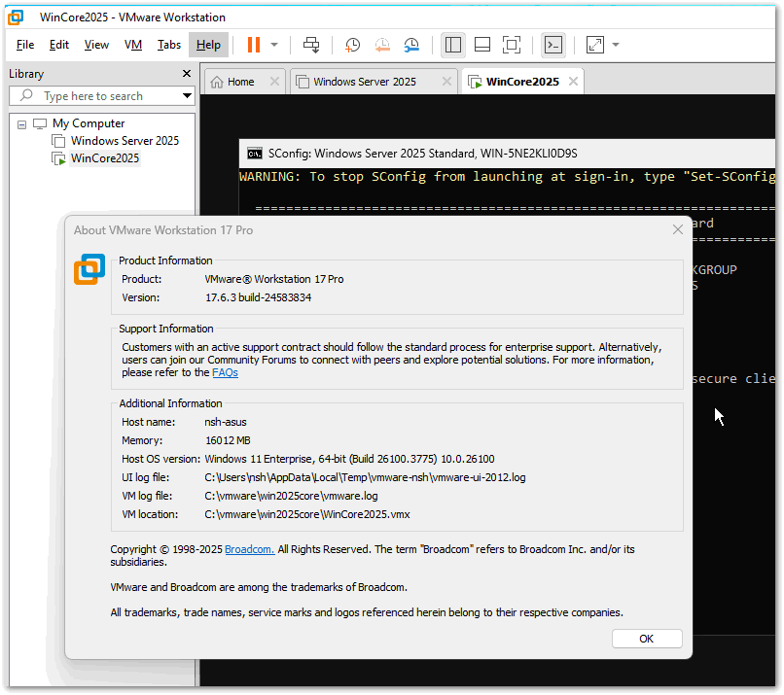Screen dimensions: 784x695
Task: Open the Snapshot Manager icon
Action: 412,45
